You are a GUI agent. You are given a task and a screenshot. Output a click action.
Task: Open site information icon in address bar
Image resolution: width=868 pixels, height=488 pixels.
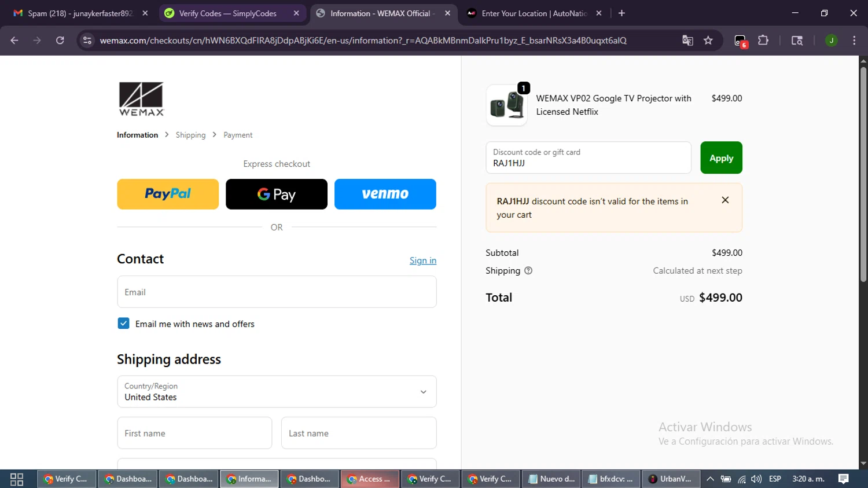pyautogui.click(x=87, y=41)
